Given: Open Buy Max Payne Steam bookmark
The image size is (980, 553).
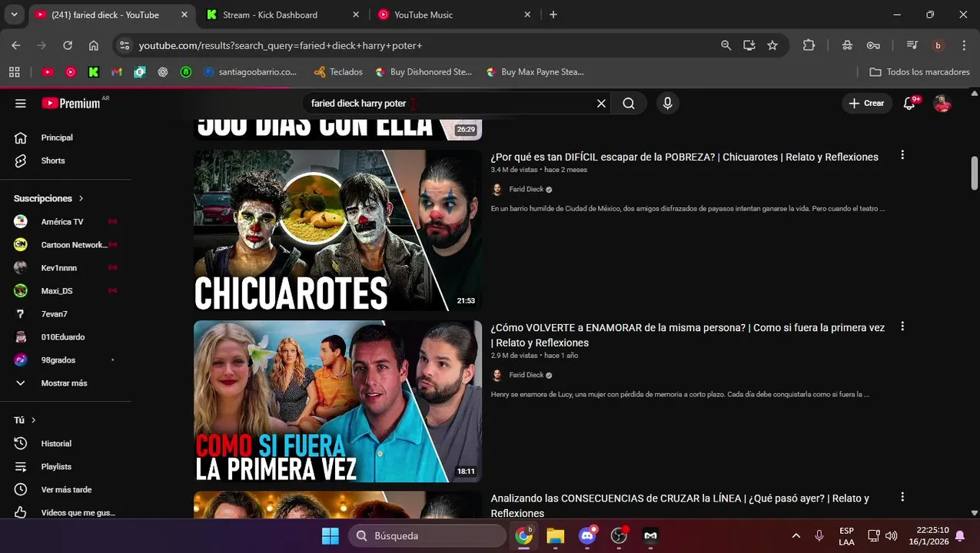Looking at the screenshot, I should pos(535,71).
